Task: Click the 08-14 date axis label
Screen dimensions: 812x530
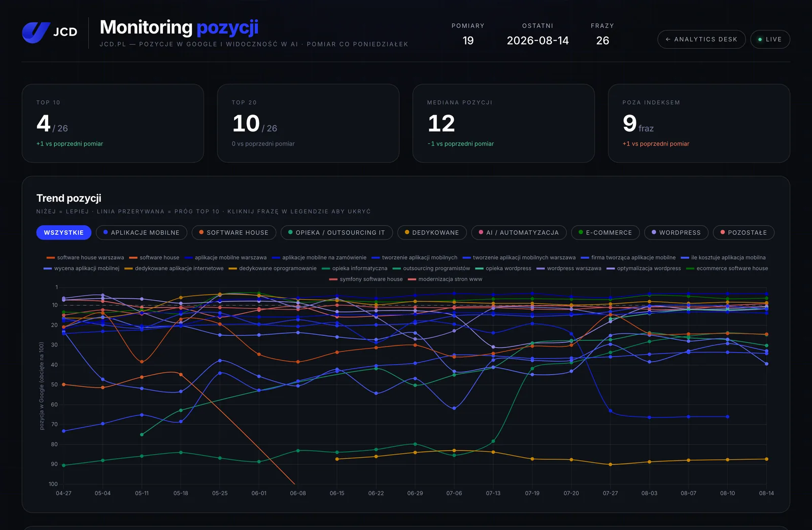Action: point(766,493)
